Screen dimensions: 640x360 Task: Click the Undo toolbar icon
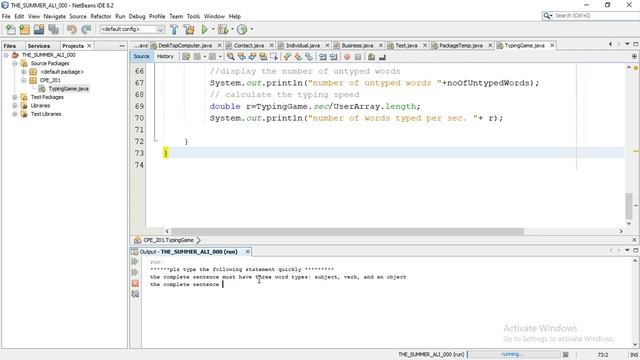72,29
